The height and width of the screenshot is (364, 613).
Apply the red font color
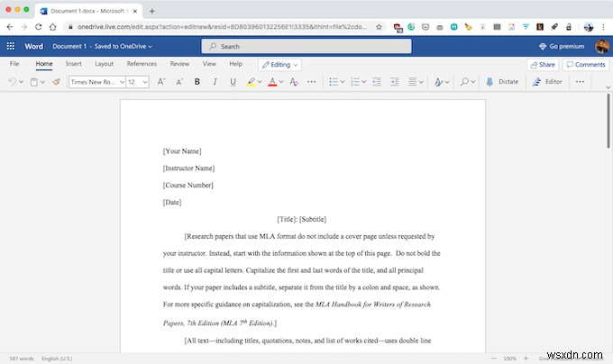272,82
